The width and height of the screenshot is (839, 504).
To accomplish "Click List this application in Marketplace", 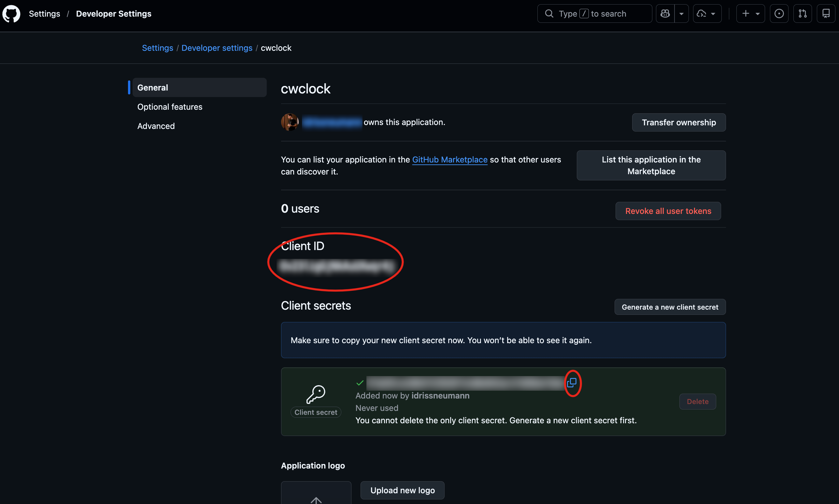I will point(651,165).
